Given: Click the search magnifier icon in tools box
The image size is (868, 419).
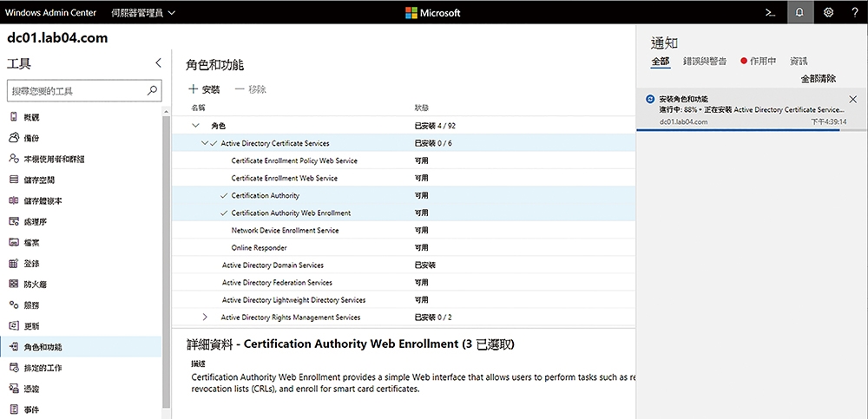Looking at the screenshot, I should [x=151, y=91].
